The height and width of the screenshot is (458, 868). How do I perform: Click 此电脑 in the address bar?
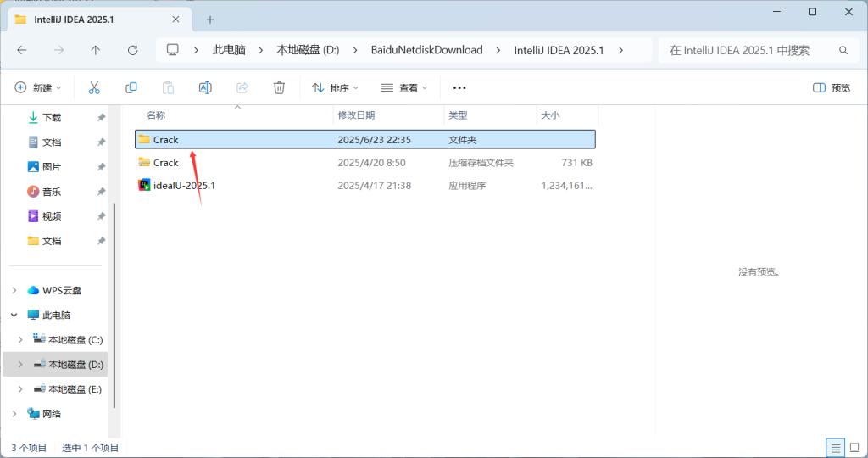(x=229, y=50)
